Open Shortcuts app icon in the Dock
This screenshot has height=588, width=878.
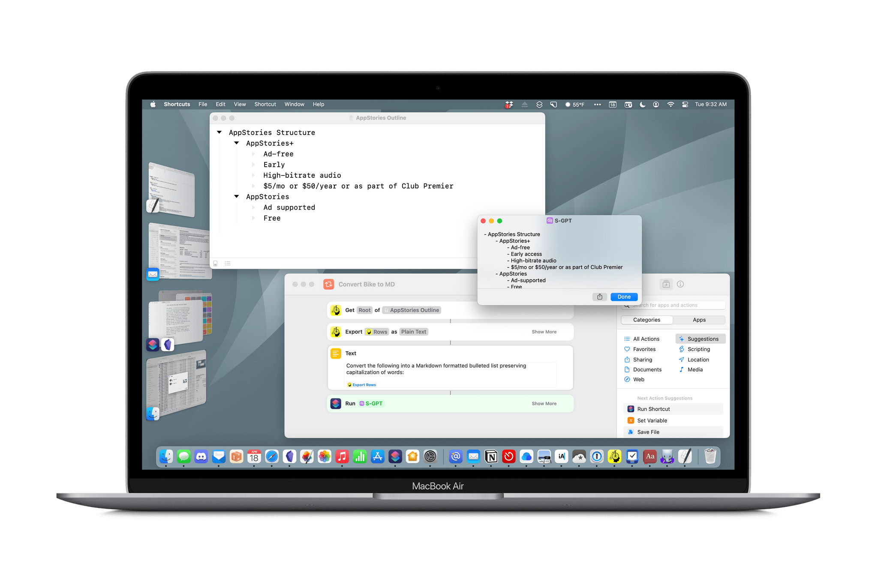(x=395, y=456)
